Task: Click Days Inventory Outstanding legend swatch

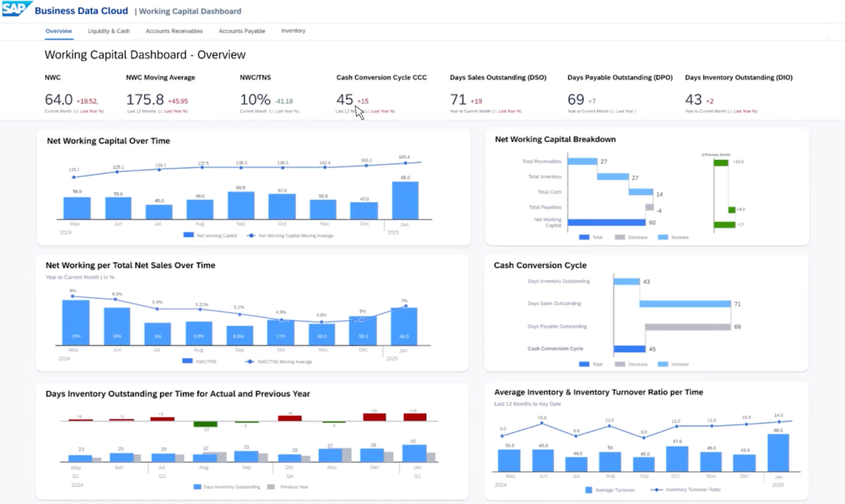Action: (198, 487)
